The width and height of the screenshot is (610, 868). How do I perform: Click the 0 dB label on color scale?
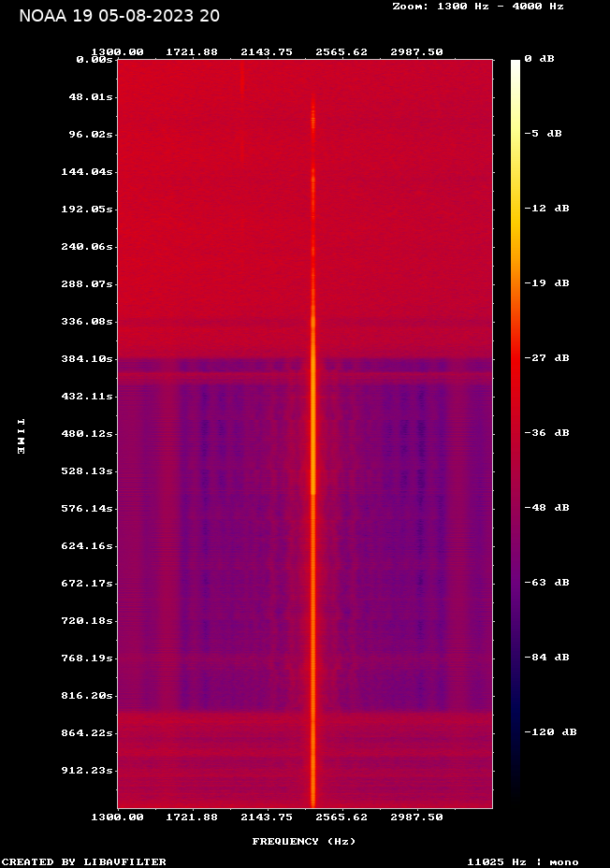click(539, 59)
